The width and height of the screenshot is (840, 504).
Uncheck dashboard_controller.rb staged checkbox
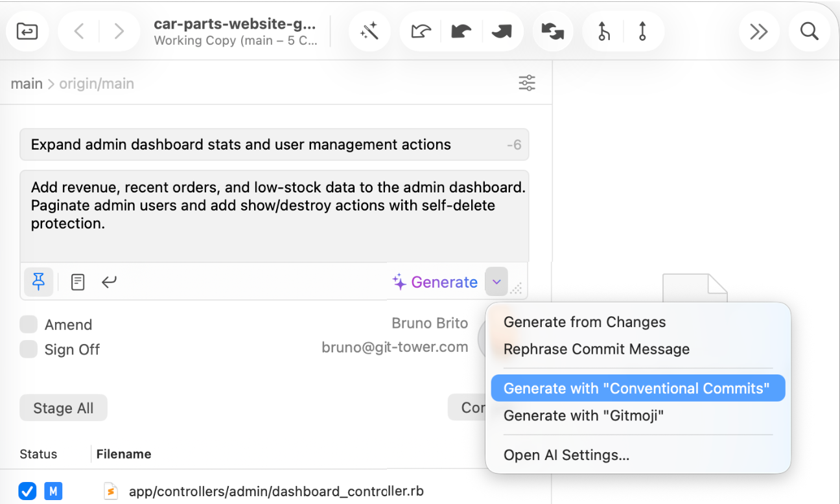(27, 491)
